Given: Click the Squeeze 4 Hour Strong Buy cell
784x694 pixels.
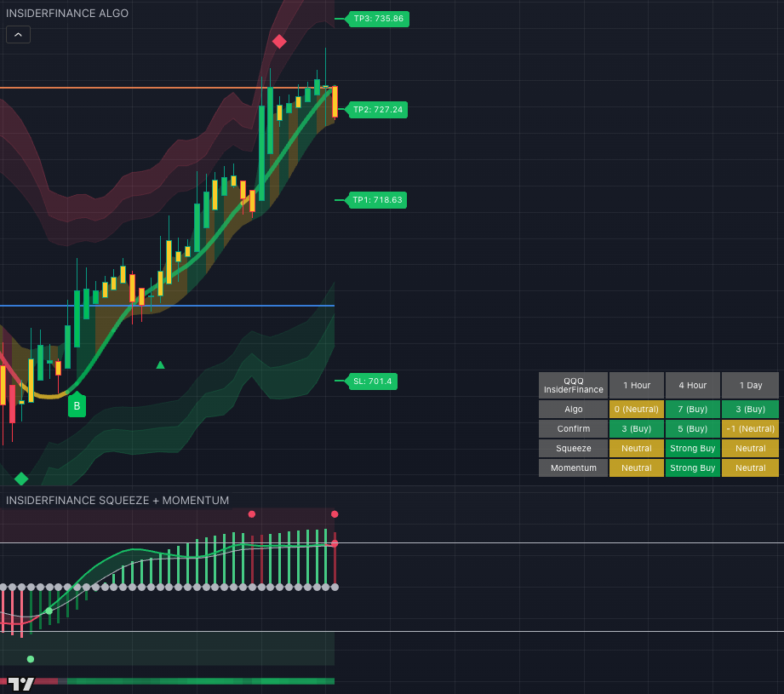Looking at the screenshot, I should 693,448.
